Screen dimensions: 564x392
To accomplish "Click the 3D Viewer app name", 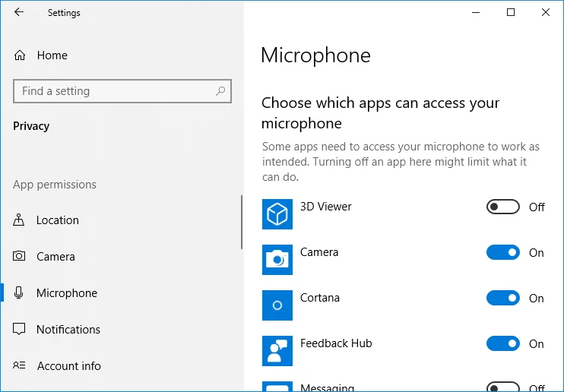I will [326, 207].
